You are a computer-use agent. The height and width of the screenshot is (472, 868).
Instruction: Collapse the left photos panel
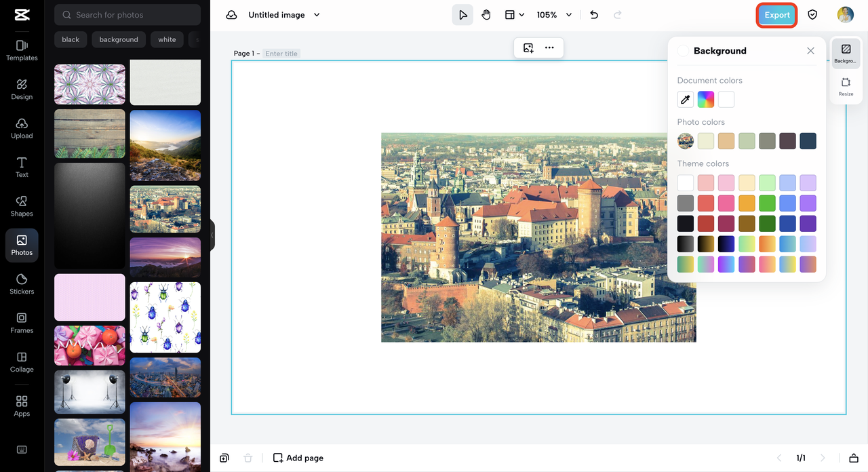[x=212, y=235]
